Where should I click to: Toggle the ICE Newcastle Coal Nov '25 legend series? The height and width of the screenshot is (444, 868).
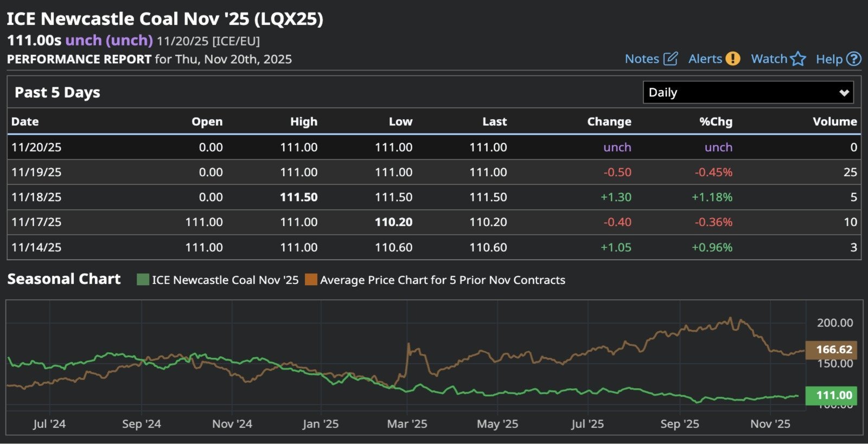[x=225, y=280]
